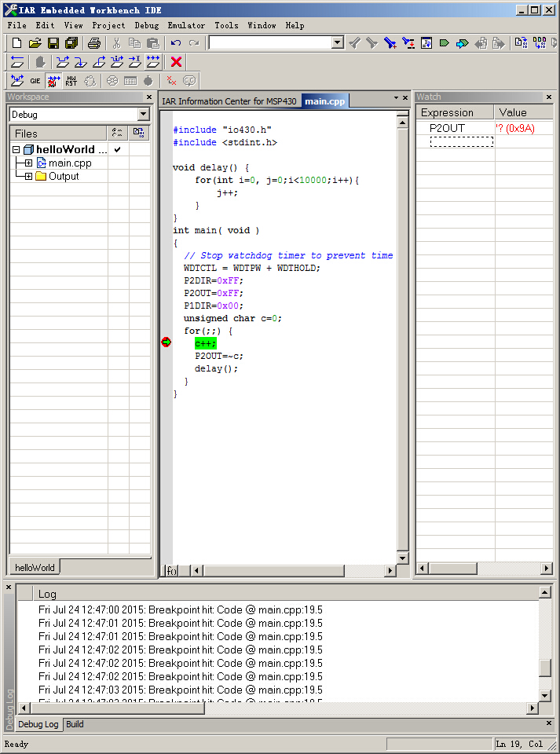Click the Watch horizontal scrollbar thumb

(x=453, y=569)
